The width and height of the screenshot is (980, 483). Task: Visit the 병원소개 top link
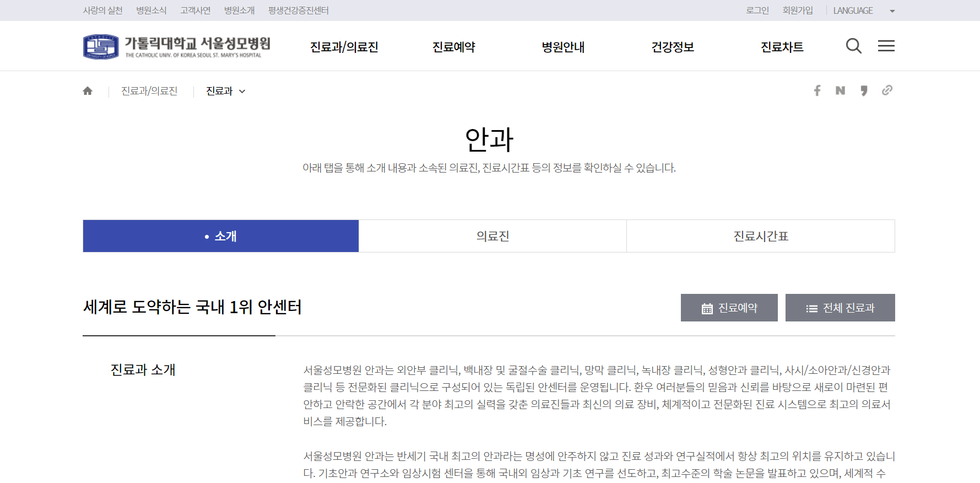(x=240, y=10)
